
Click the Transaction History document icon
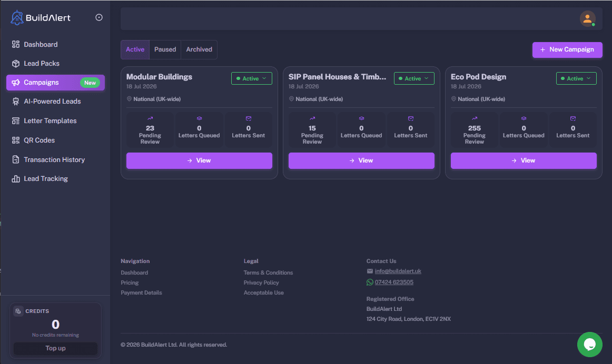pos(16,159)
